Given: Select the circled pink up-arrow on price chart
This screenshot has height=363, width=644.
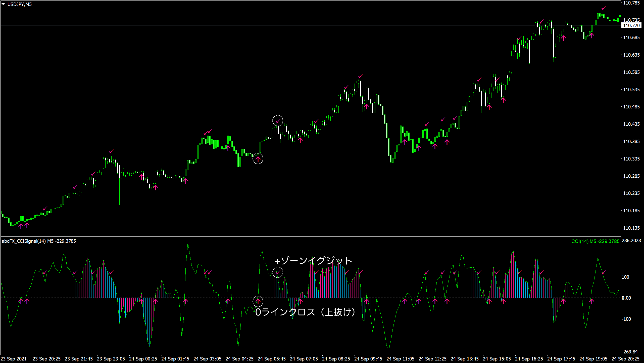Looking at the screenshot, I should pyautogui.click(x=258, y=159).
